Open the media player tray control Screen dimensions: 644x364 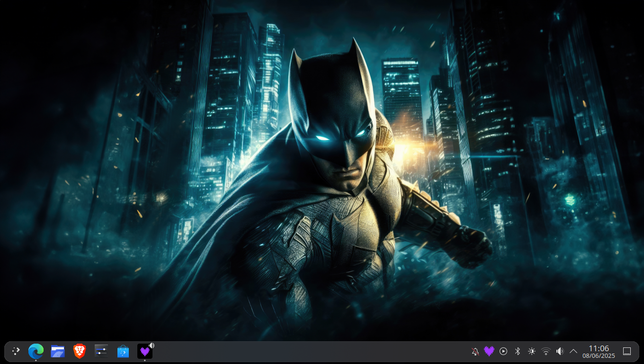(x=503, y=351)
